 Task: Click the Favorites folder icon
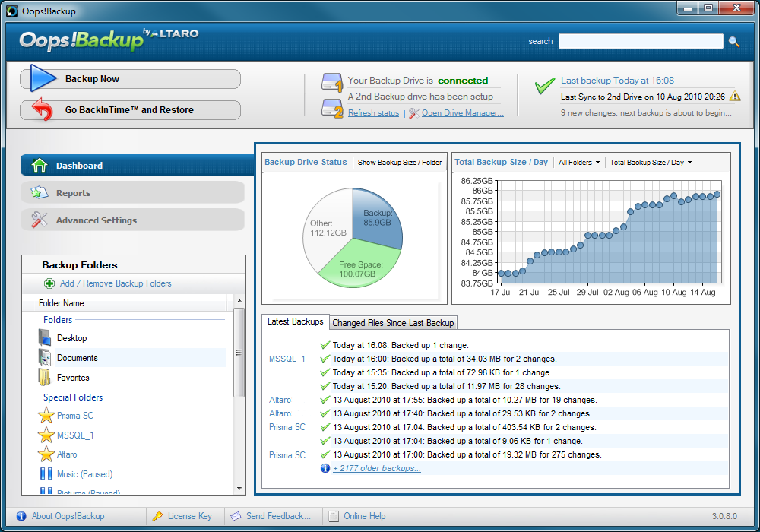(x=45, y=377)
